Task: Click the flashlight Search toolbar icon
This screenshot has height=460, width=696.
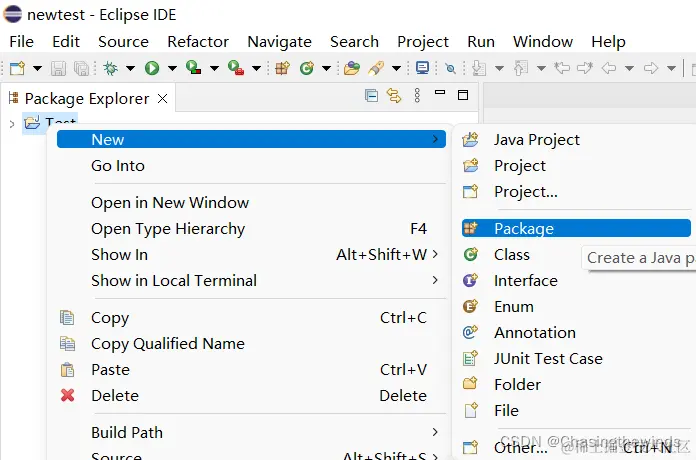Action: click(x=376, y=68)
